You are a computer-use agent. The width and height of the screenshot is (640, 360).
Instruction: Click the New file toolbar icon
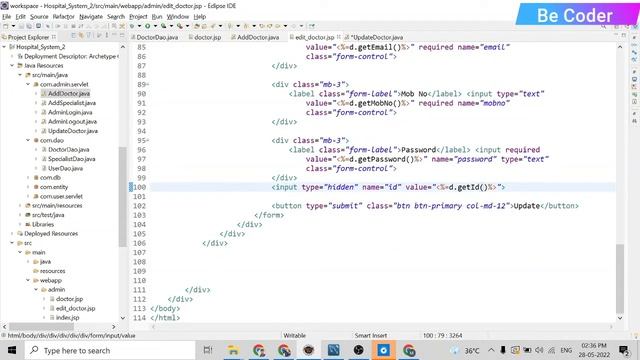(6, 26)
